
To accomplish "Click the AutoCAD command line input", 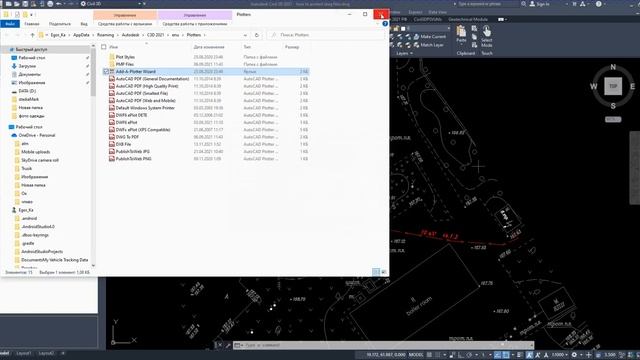I will [383, 345].
